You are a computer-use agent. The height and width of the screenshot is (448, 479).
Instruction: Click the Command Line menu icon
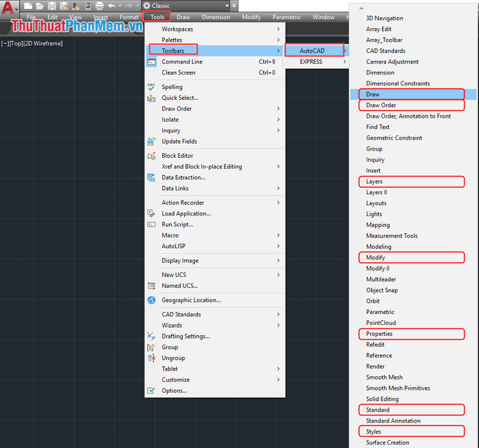151,62
